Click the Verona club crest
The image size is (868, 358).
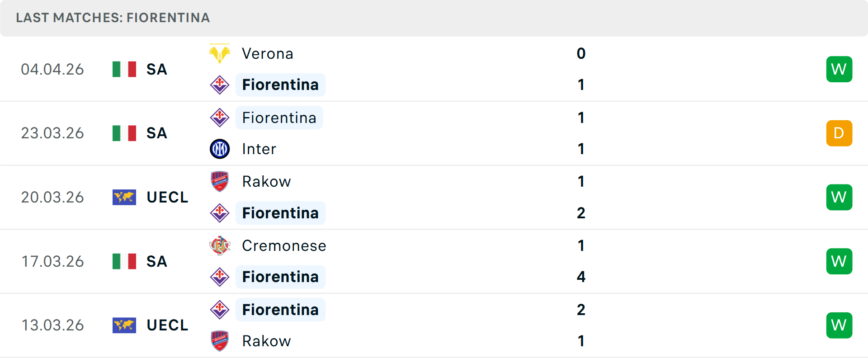click(220, 53)
